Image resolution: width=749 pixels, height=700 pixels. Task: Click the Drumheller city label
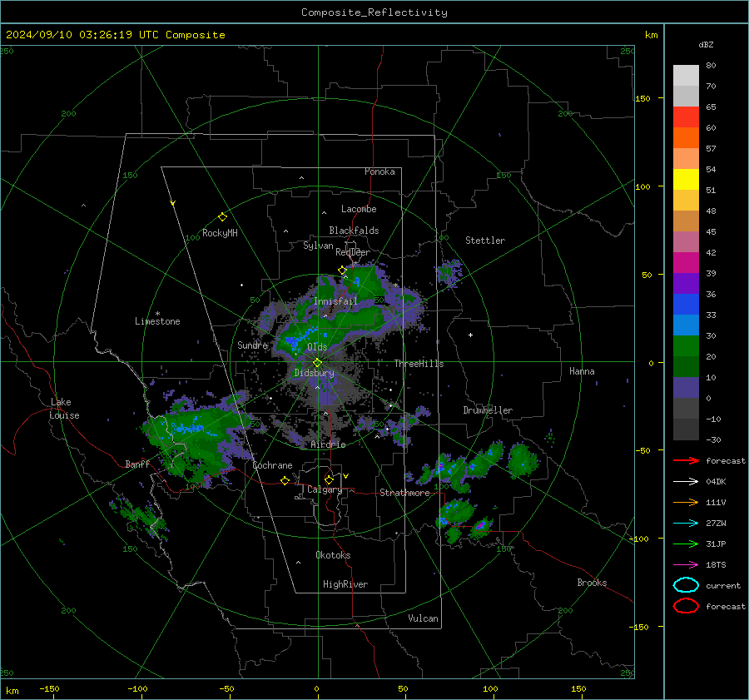coord(488,410)
